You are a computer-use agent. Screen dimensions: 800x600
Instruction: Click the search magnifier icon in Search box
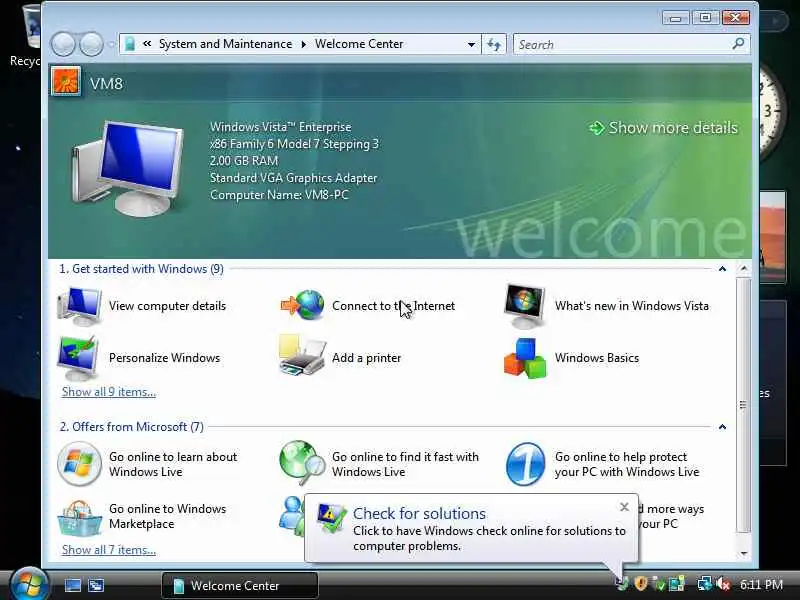(738, 44)
